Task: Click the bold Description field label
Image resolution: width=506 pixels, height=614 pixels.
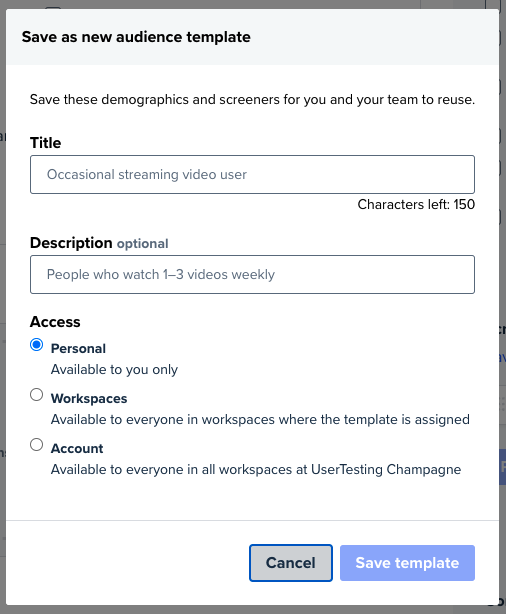Action: [x=71, y=243]
